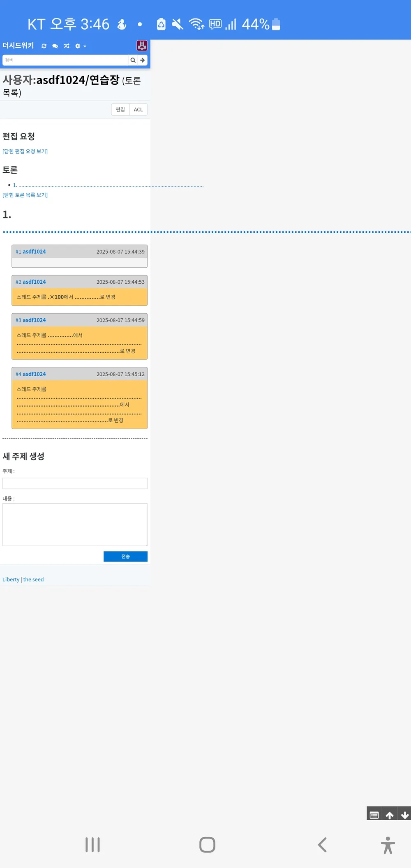The height and width of the screenshot is (868, 411).
Task: Open discussion thread 1 in the list
Action: (x=108, y=185)
